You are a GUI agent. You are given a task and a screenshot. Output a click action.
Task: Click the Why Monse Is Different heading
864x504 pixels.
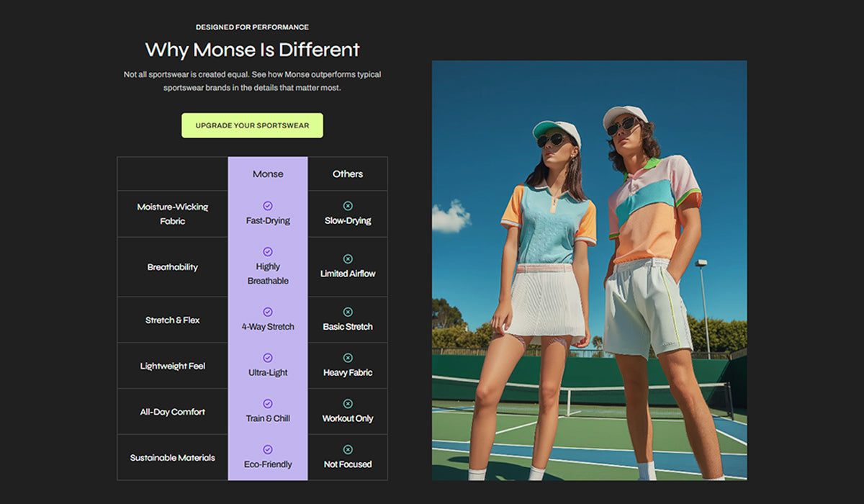tap(252, 50)
